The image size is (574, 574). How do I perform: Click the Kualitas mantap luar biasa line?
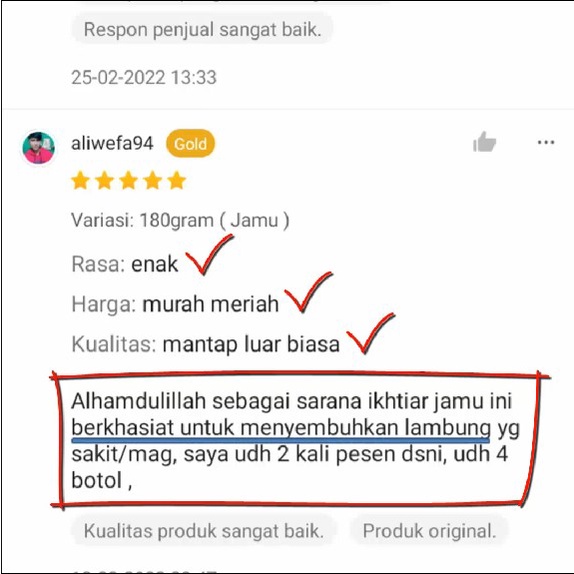point(205,344)
